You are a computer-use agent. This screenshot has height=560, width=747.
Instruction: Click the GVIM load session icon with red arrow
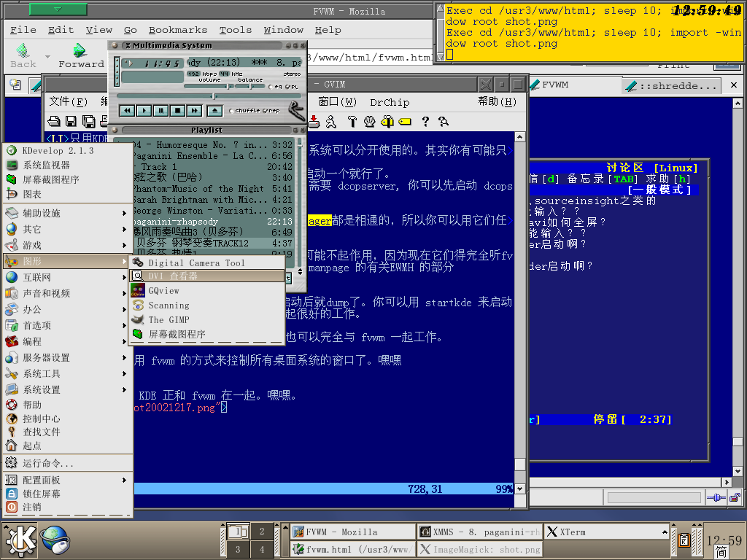[x=314, y=122]
